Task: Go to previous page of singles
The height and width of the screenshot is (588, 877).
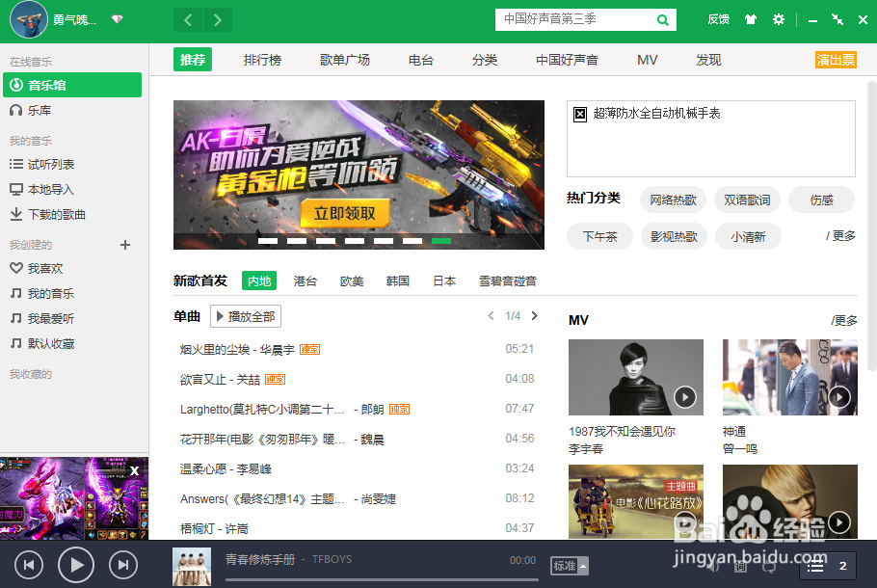Action: (x=491, y=315)
